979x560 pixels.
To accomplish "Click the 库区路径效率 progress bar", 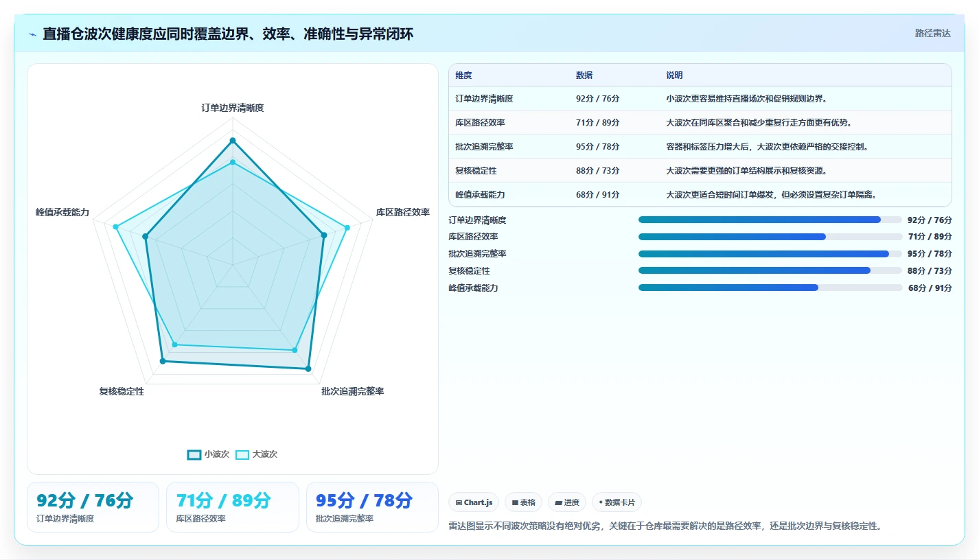I will coord(770,237).
